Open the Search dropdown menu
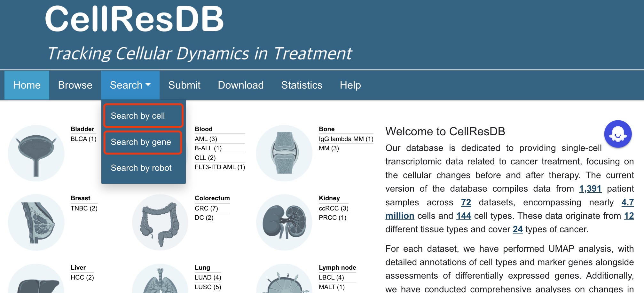This screenshot has width=644, height=293. click(130, 85)
